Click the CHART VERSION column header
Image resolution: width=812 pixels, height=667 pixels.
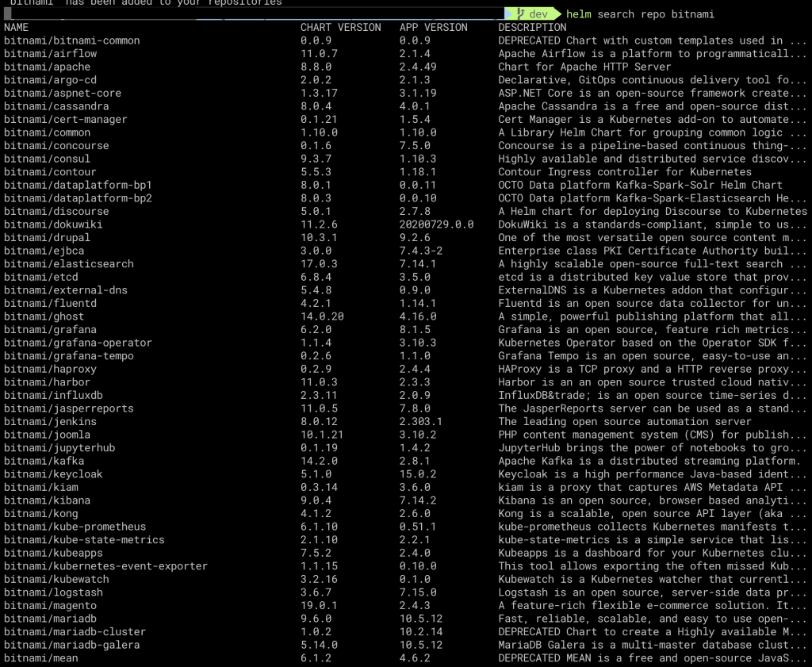341,28
